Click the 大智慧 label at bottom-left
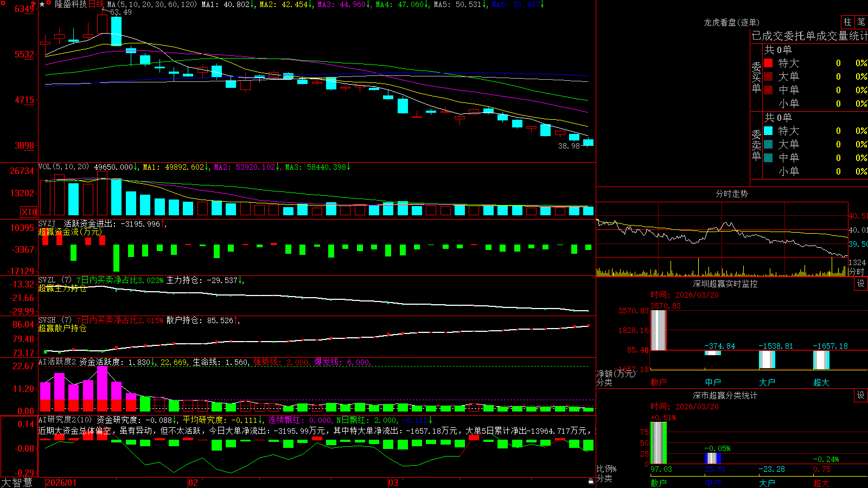868x488 pixels. tap(17, 483)
